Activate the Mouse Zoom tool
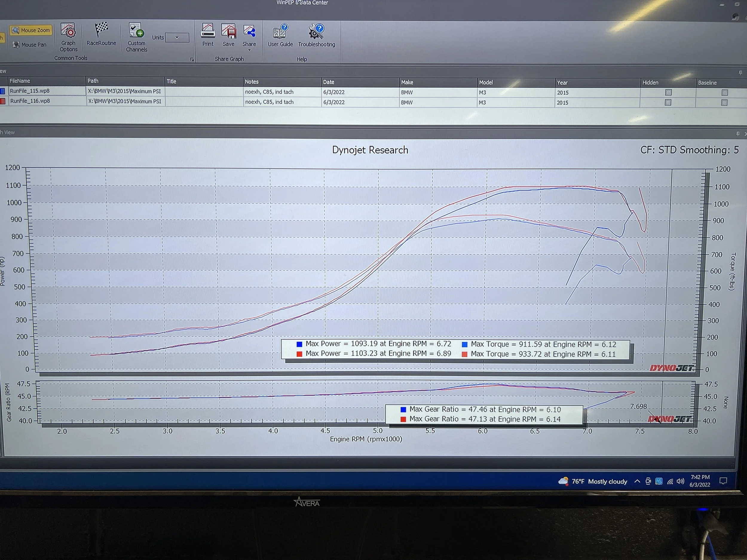747x560 pixels. coord(31,30)
